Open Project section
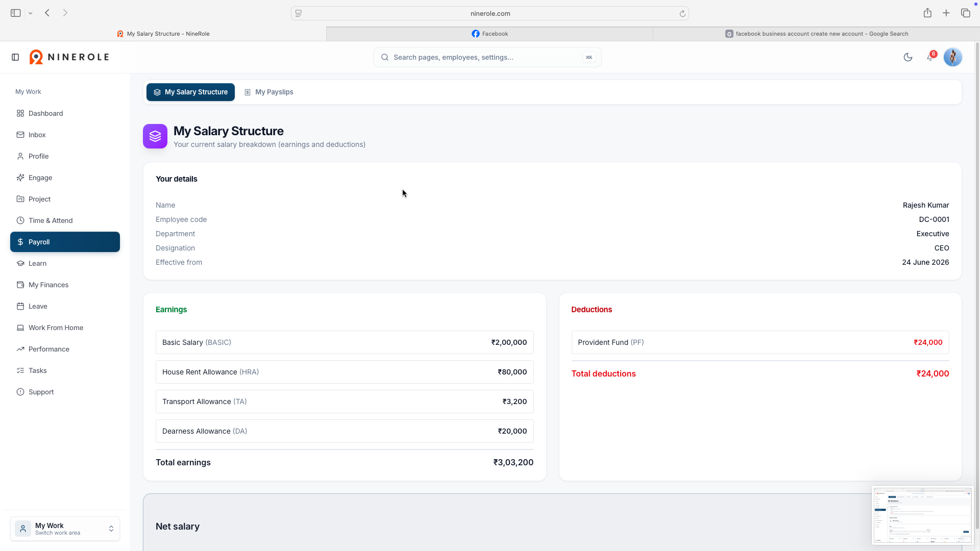 (x=65, y=199)
